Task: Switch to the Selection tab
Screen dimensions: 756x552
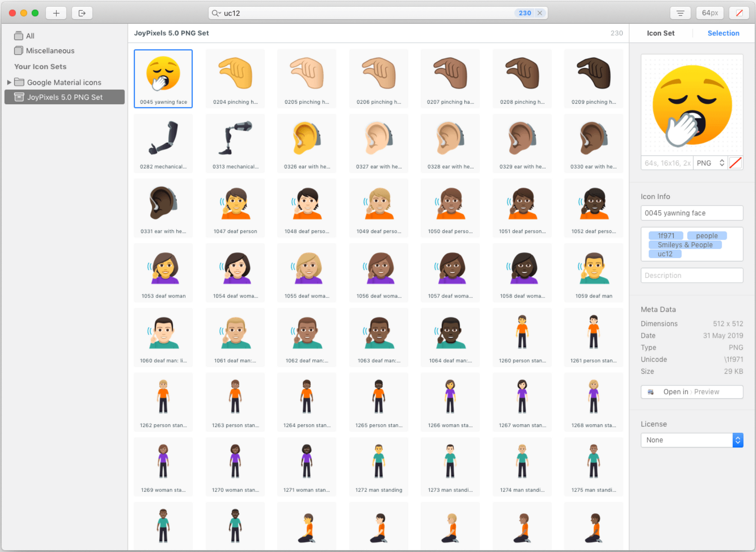Action: tap(723, 33)
